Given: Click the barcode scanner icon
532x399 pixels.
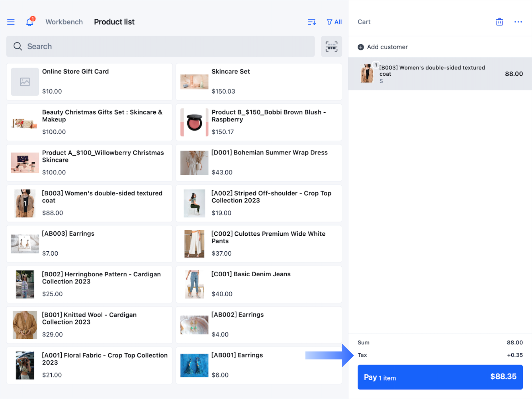Looking at the screenshot, I should point(331,46).
